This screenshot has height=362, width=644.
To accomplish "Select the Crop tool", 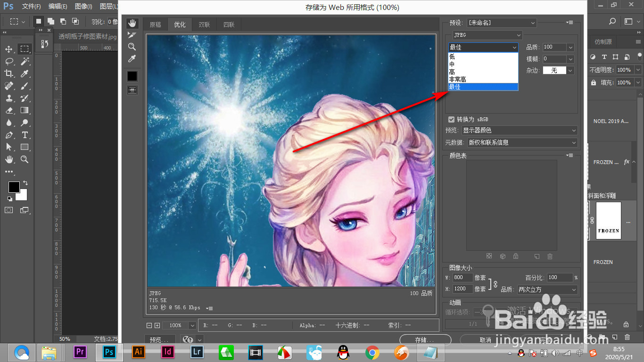I will (9, 74).
